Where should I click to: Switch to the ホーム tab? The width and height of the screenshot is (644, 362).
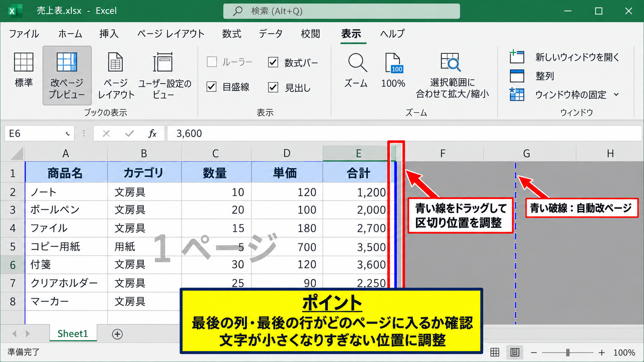(x=70, y=34)
